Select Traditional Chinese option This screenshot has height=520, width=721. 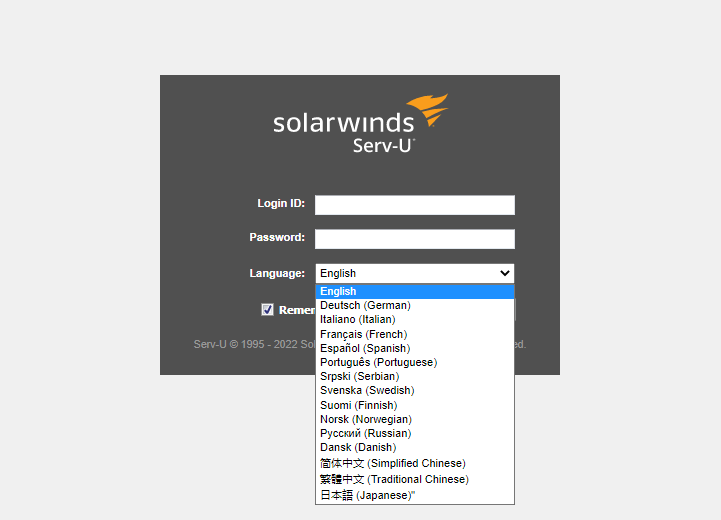(x=415, y=479)
